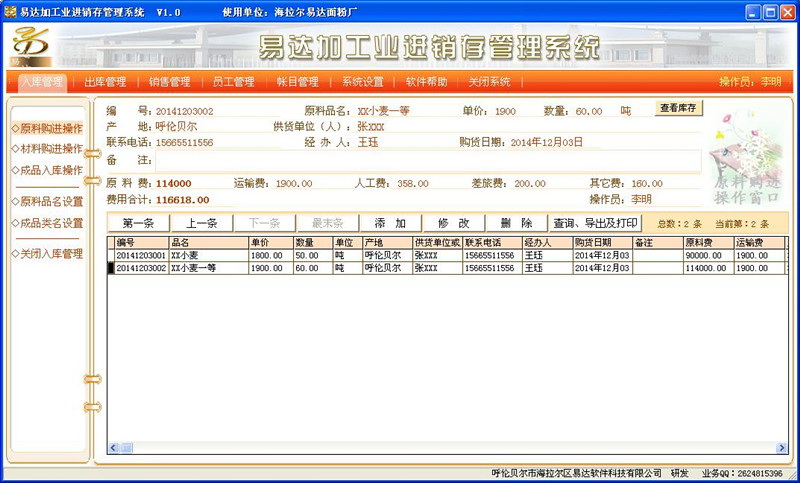
Task: Click the 产地 column header
Action: 387,243
